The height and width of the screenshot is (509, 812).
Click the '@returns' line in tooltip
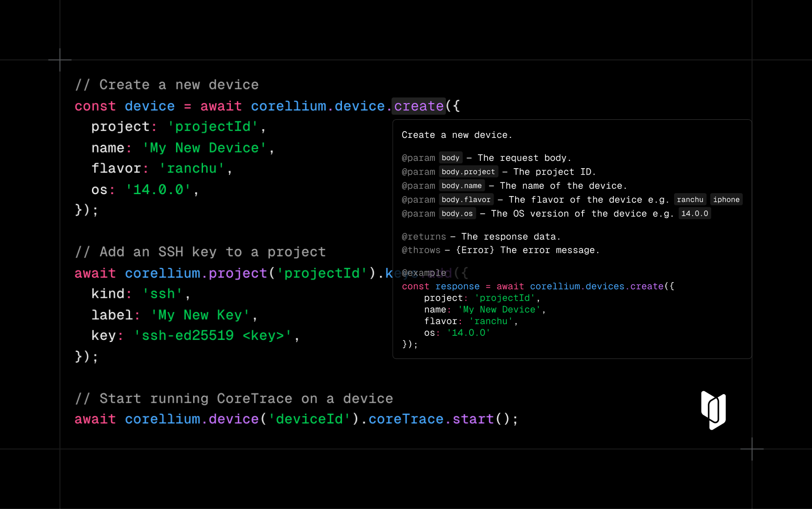pos(481,237)
